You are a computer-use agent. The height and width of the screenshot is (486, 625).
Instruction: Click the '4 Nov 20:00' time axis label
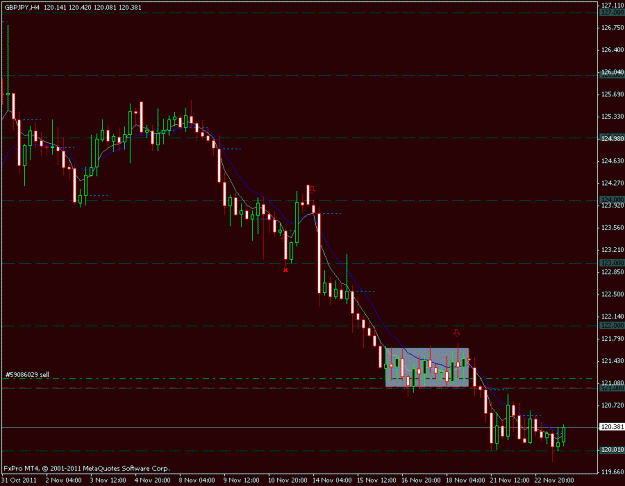pyautogui.click(x=153, y=480)
